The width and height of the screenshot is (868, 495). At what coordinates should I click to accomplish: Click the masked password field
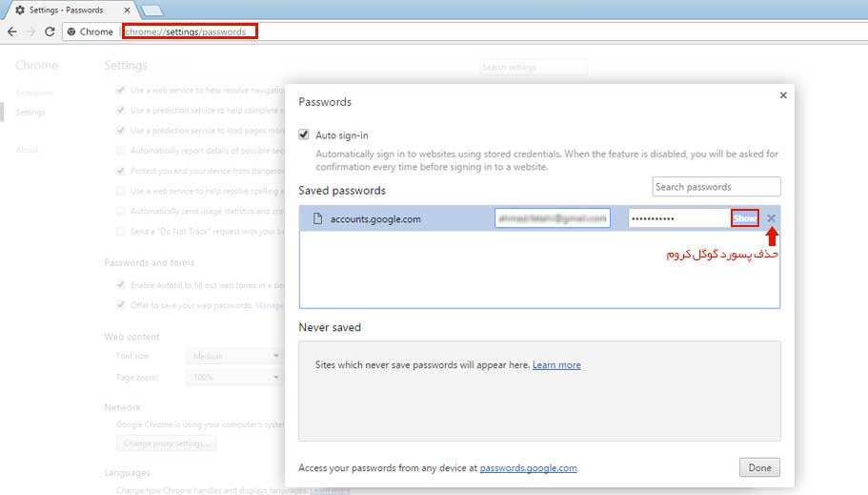click(x=679, y=218)
